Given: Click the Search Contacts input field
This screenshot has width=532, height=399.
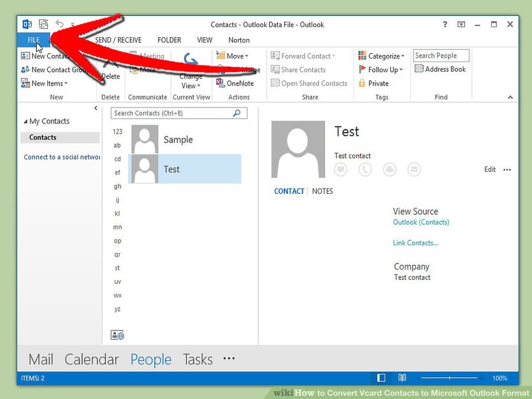Looking at the screenshot, I should (171, 113).
